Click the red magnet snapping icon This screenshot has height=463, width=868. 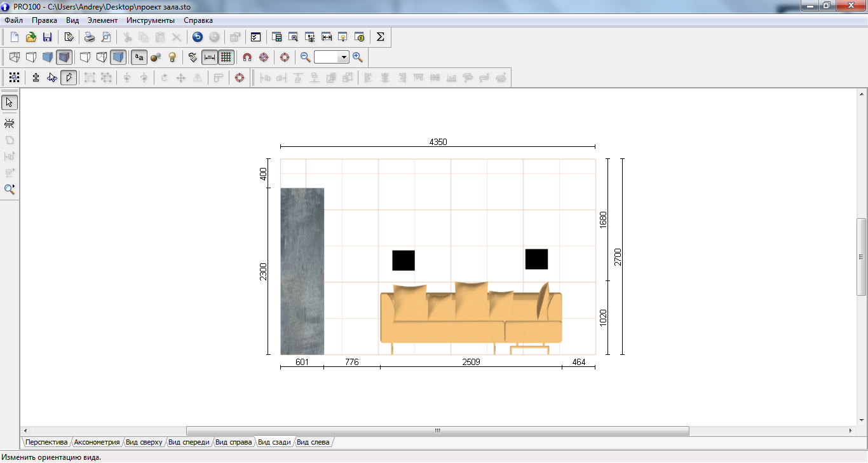[248, 57]
